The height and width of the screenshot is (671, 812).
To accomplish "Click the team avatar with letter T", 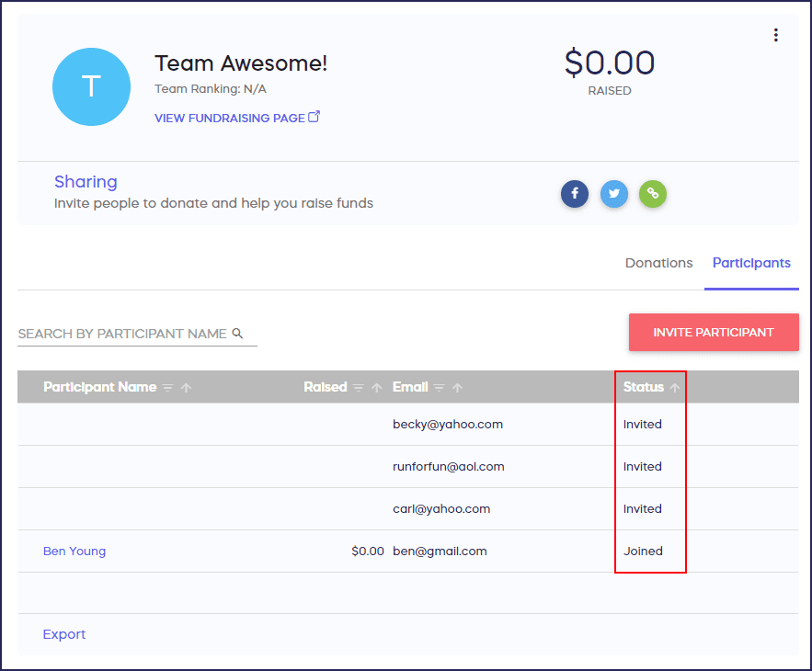I will pyautogui.click(x=91, y=86).
